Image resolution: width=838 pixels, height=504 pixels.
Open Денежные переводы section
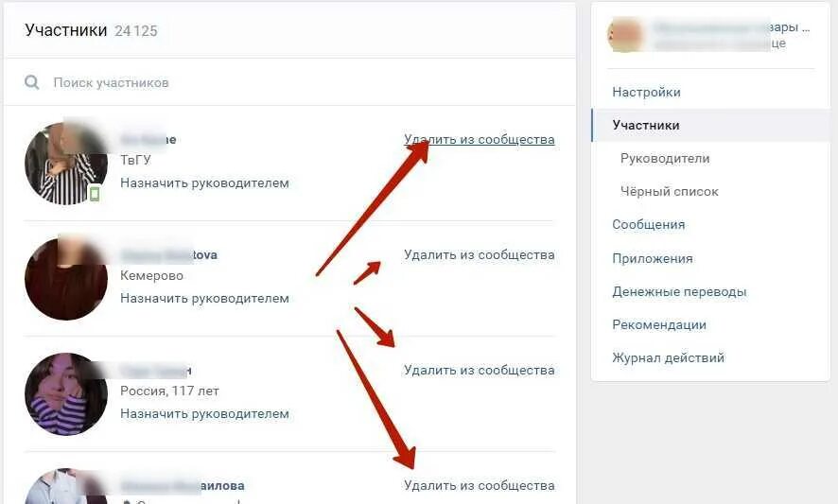point(679,292)
